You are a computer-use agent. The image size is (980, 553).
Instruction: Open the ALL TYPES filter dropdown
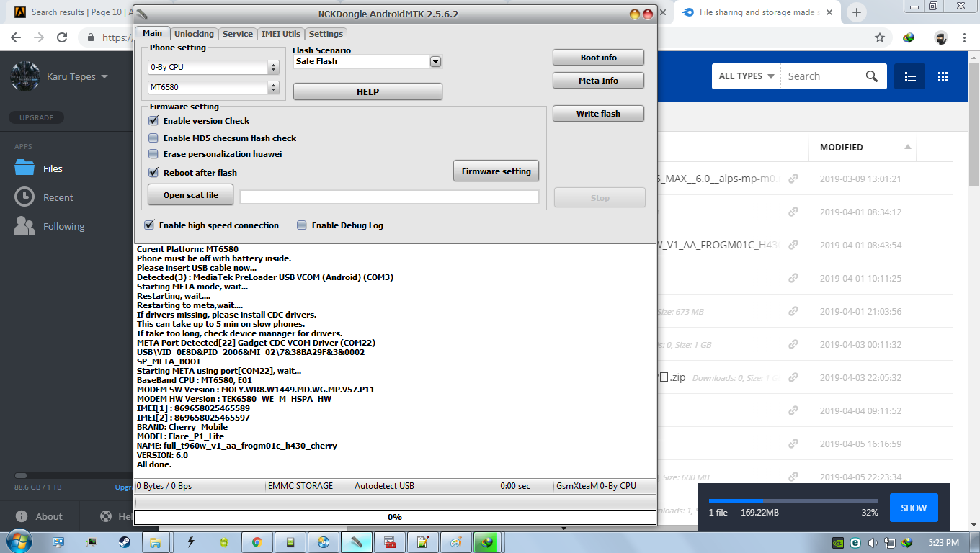point(747,76)
